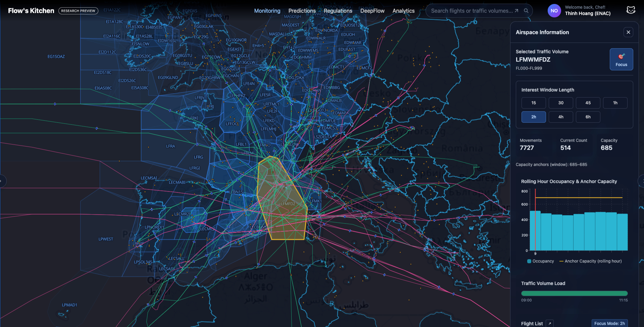Click the LECSALL sector label on map
This screenshot has width=644, height=327.
[x=177, y=259]
